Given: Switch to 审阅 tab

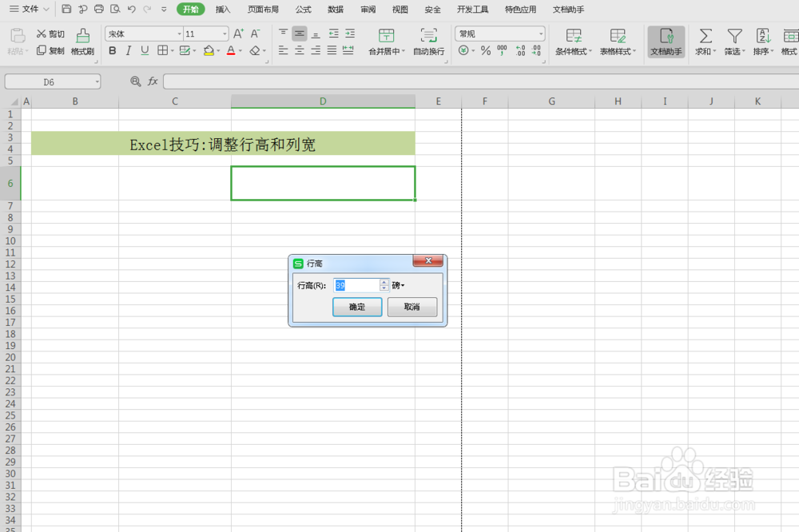Looking at the screenshot, I should 368,9.
